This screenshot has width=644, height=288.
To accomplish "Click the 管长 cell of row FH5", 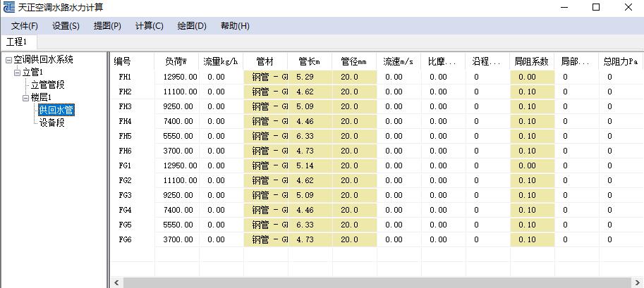I will pos(310,136).
